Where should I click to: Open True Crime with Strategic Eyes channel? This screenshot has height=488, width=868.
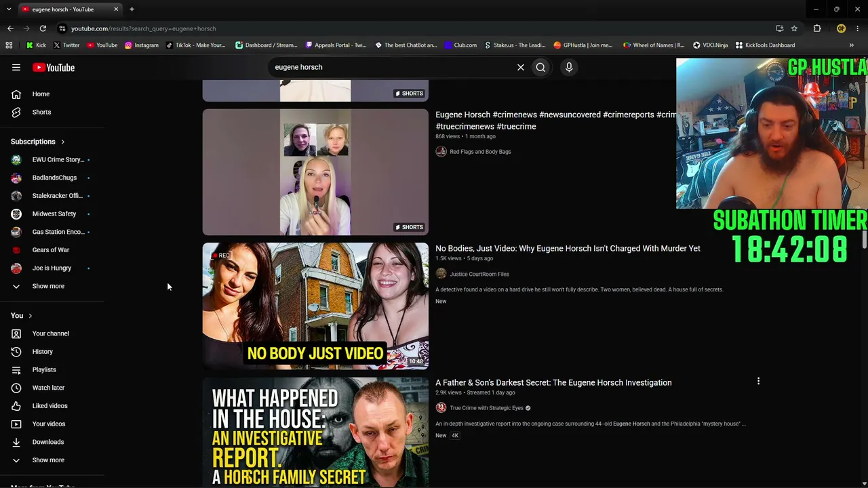tap(486, 408)
